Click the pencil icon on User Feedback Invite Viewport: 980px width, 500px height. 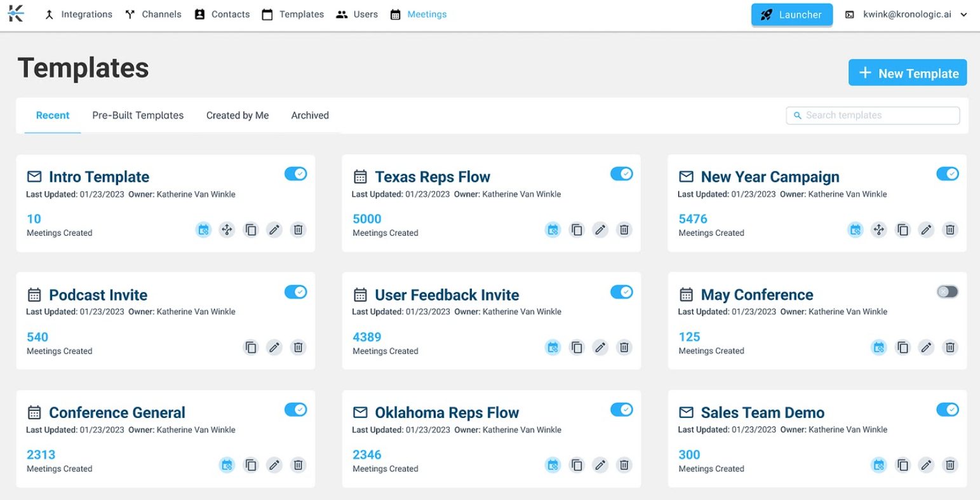(600, 348)
